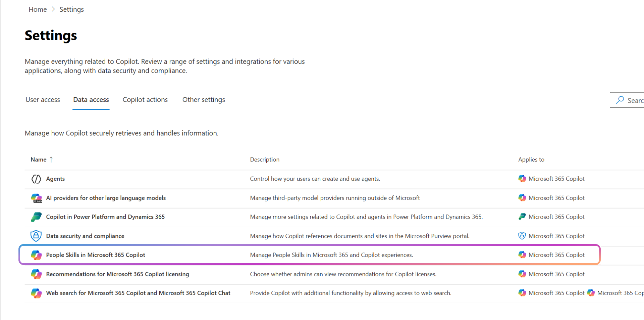Click the magnifier icon in the search box

tap(620, 100)
